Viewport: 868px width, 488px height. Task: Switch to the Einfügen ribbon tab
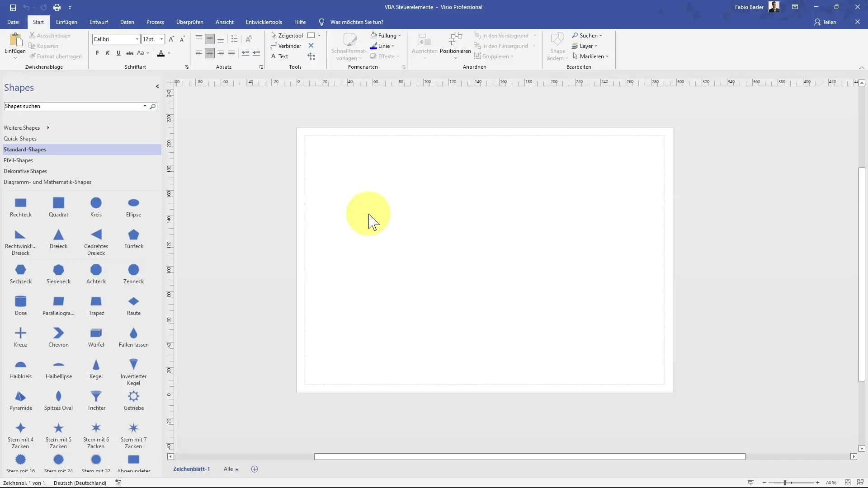click(x=66, y=22)
